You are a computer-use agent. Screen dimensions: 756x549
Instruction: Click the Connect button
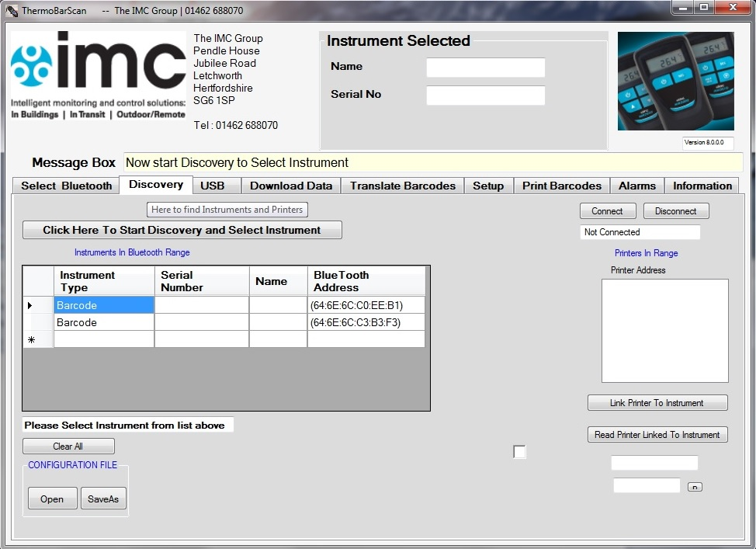click(x=607, y=211)
